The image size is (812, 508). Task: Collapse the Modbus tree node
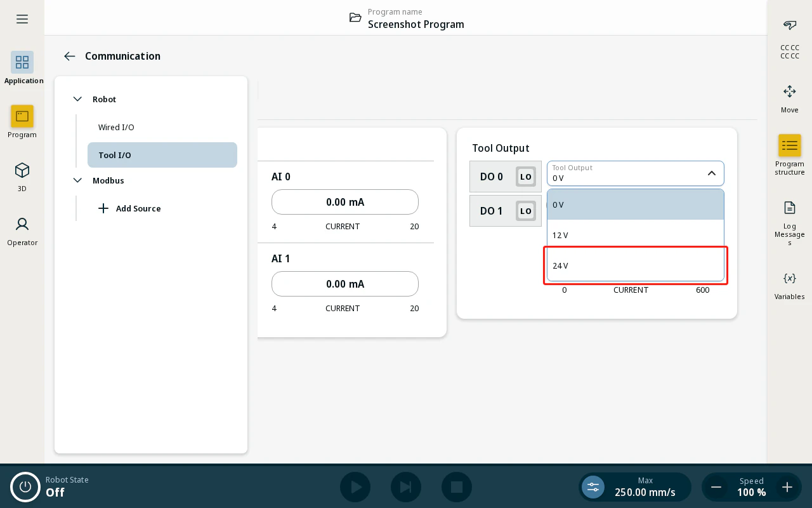(x=77, y=180)
